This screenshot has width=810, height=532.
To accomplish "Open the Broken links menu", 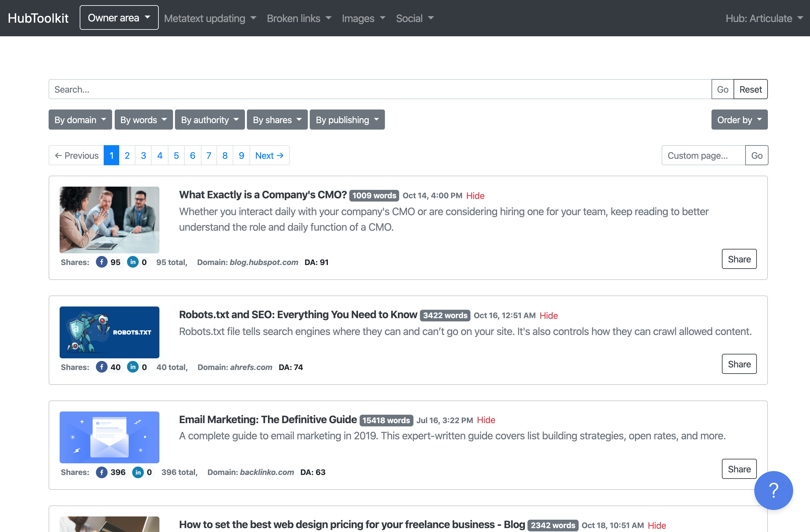I will (x=299, y=18).
